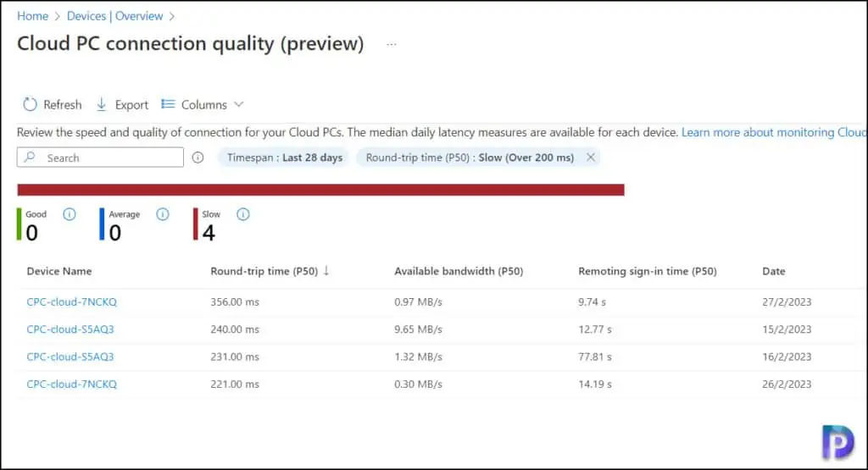Open CPC-cloud-7NCKQ device with 221.00 ms
The width and height of the screenshot is (868, 470).
point(71,384)
